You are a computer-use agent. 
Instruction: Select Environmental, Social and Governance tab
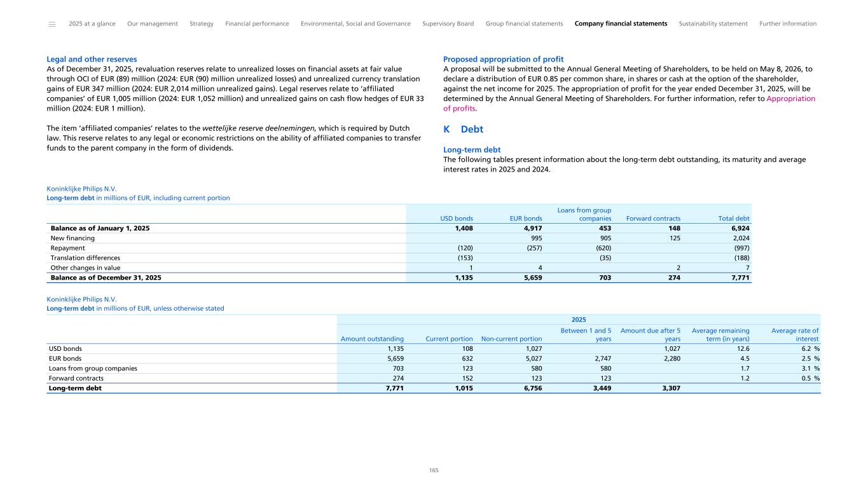(x=355, y=24)
